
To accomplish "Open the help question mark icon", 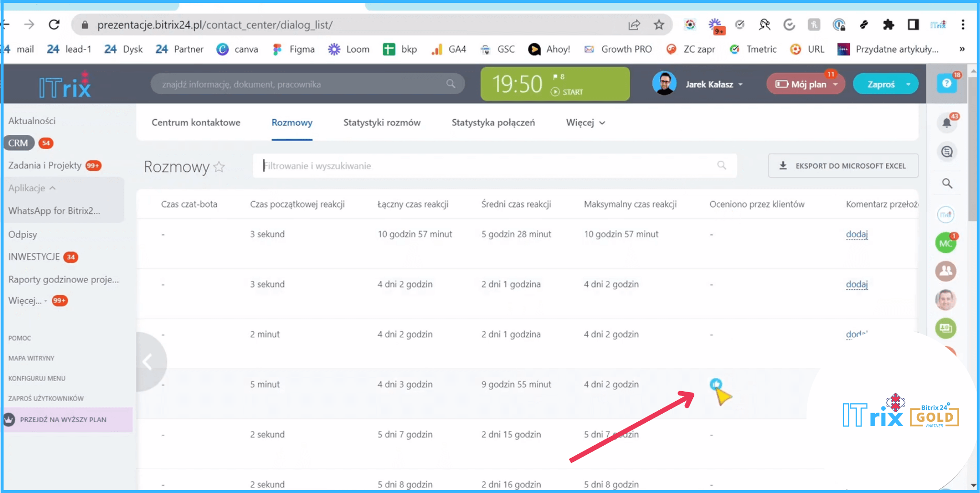I will click(x=947, y=84).
